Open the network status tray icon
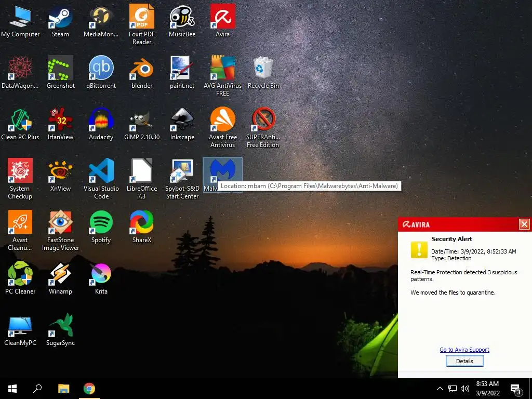This screenshot has height=399, width=532. click(x=453, y=389)
